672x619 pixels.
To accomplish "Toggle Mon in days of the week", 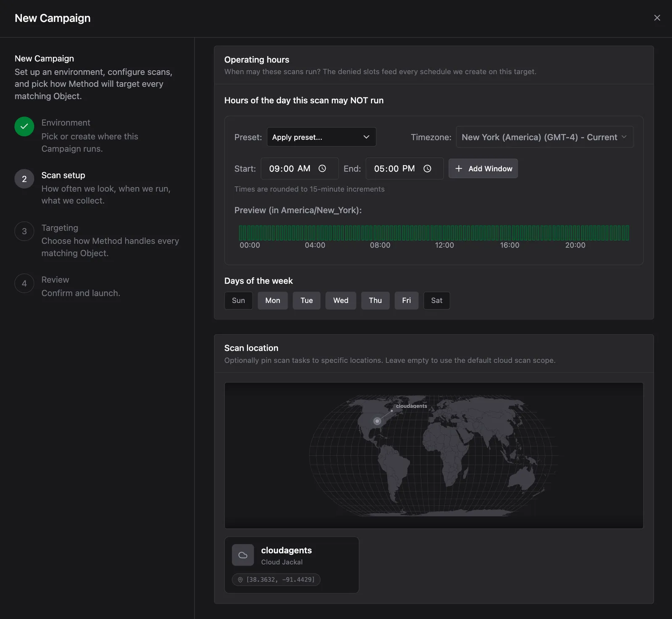I will tap(273, 301).
